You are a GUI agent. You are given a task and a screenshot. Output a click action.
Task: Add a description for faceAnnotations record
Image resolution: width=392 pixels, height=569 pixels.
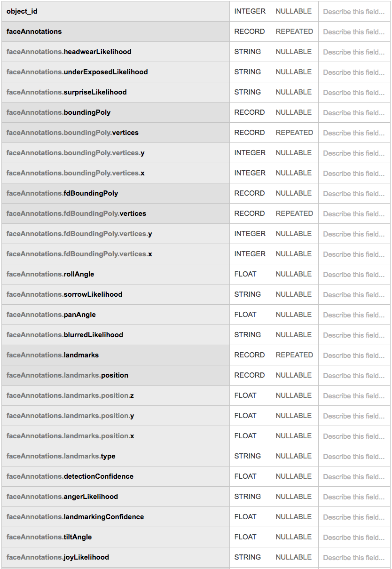pyautogui.click(x=353, y=32)
